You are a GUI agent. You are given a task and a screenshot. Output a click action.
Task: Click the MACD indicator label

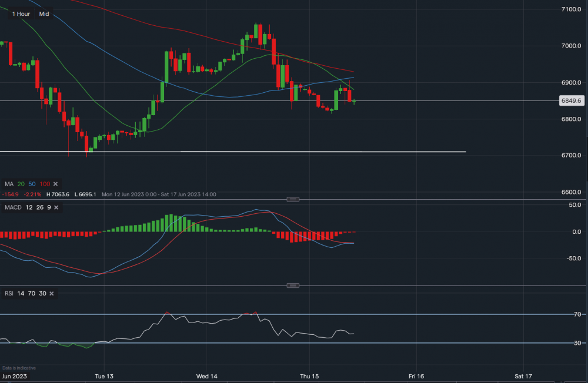point(13,207)
